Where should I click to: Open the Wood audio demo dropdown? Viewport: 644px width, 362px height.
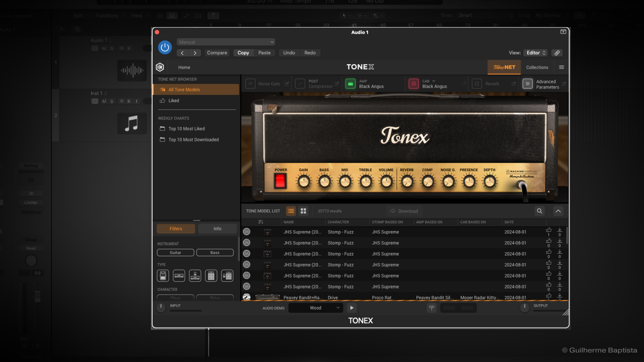pos(315,308)
